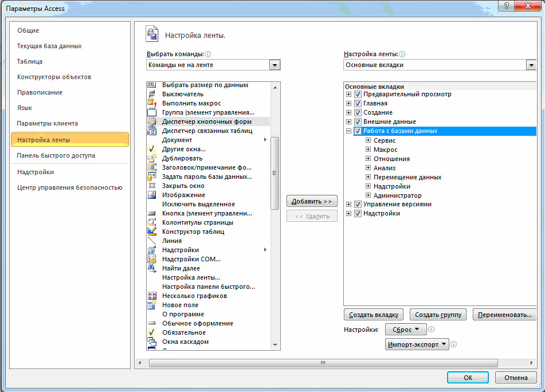Uncheck the Предварительный просмотр tab checkbox

coord(358,94)
